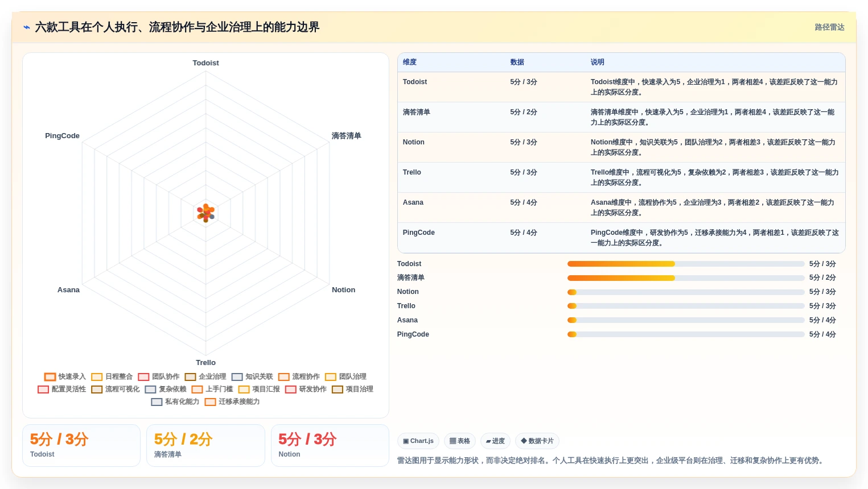Image resolution: width=868 pixels, height=489 pixels.
Task: Click the Trello radar axis label
Action: (x=206, y=363)
